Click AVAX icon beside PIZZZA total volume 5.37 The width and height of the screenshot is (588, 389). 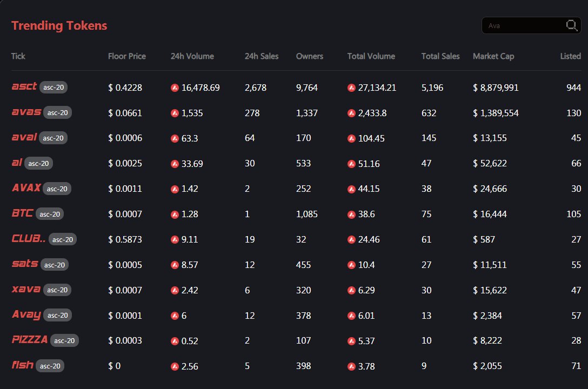point(351,341)
